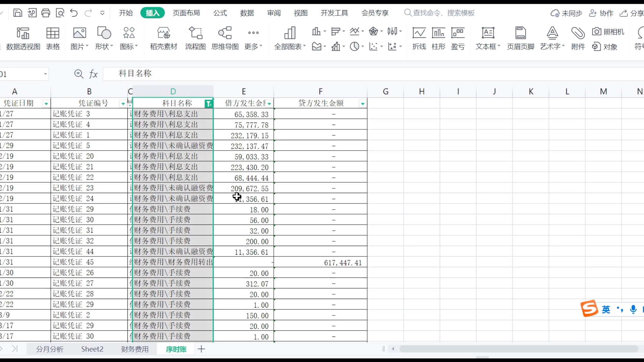Open the 稻壳素材 materials panel
This screenshot has height=362, width=644.
coord(163,38)
